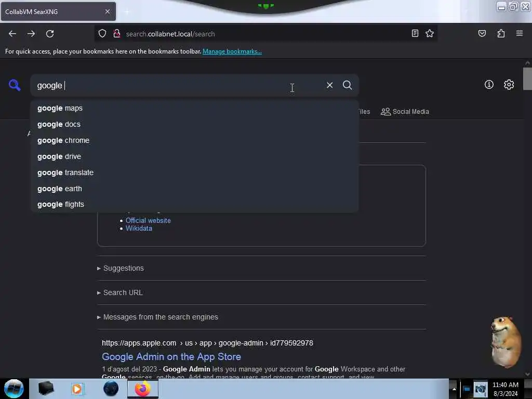Viewport: 532px width, 399px height.
Task: Click the apps.apple.com result URL
Action: pyautogui.click(x=207, y=343)
